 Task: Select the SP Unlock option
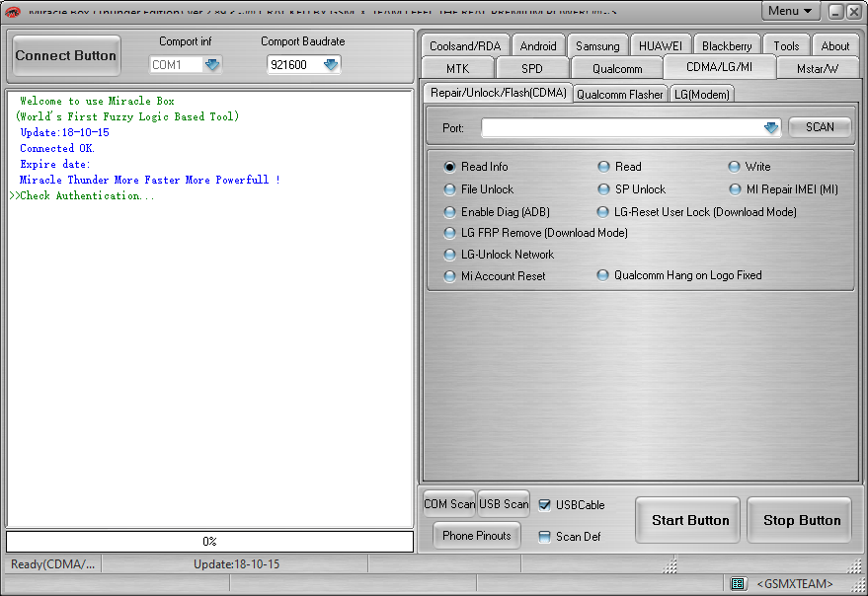click(x=602, y=189)
